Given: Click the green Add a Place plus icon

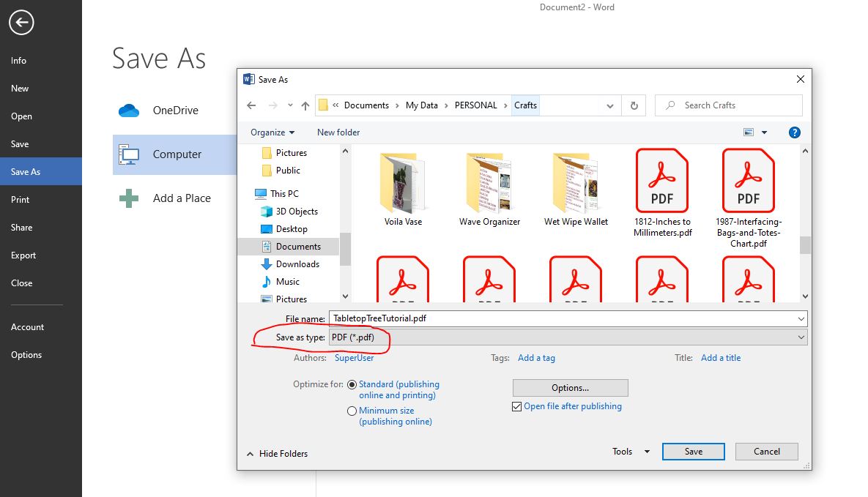Looking at the screenshot, I should click(128, 198).
